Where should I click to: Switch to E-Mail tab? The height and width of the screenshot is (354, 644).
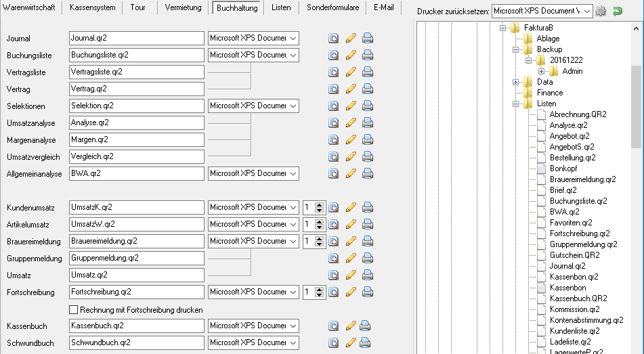tap(383, 7)
